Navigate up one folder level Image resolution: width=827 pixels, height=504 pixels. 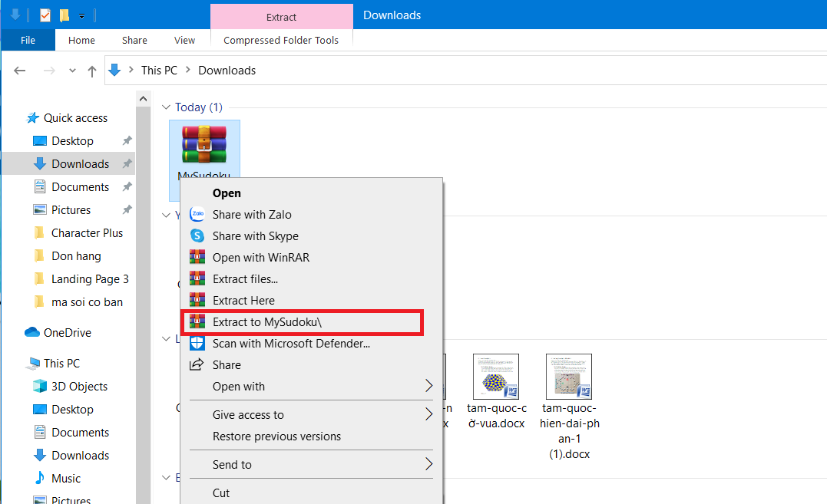point(91,70)
